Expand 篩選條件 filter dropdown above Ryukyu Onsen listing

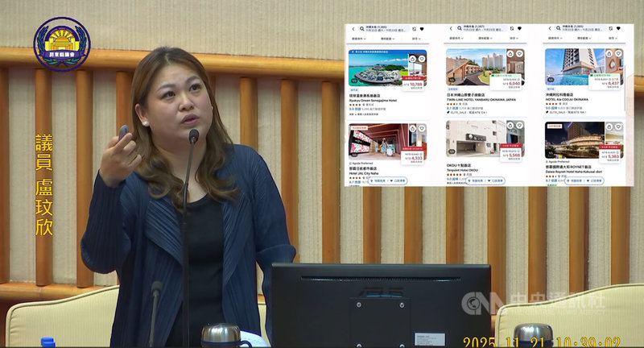pos(359,39)
